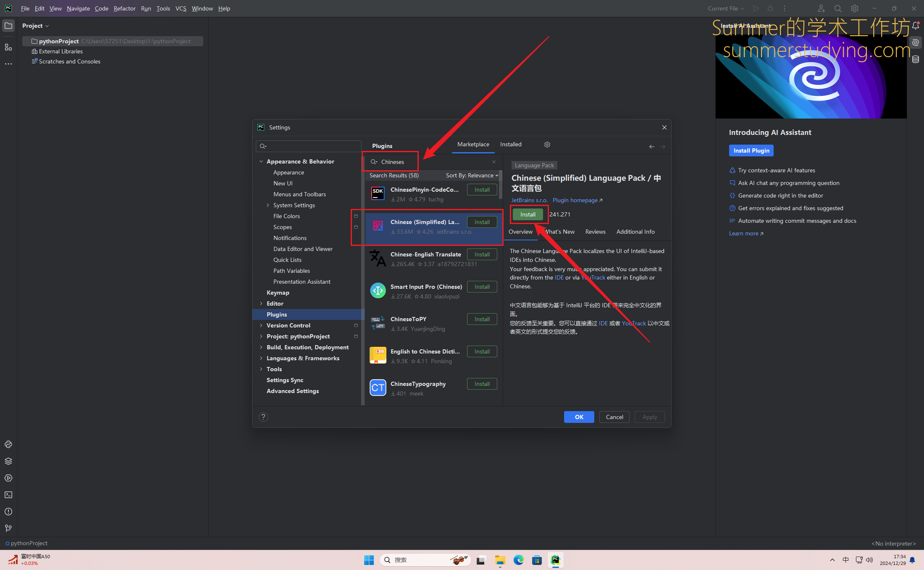Expand System Settings node
This screenshot has width=924, height=570.
pos(268,205)
